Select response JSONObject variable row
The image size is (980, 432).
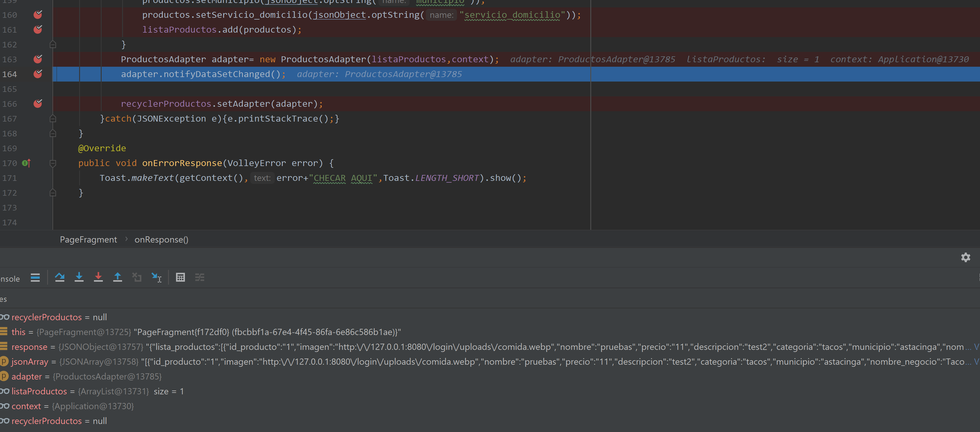490,347
